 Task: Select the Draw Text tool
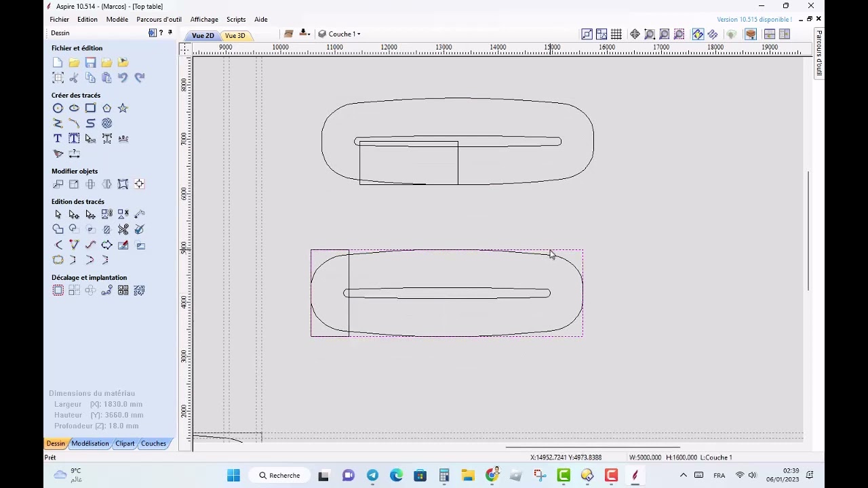(58, 138)
